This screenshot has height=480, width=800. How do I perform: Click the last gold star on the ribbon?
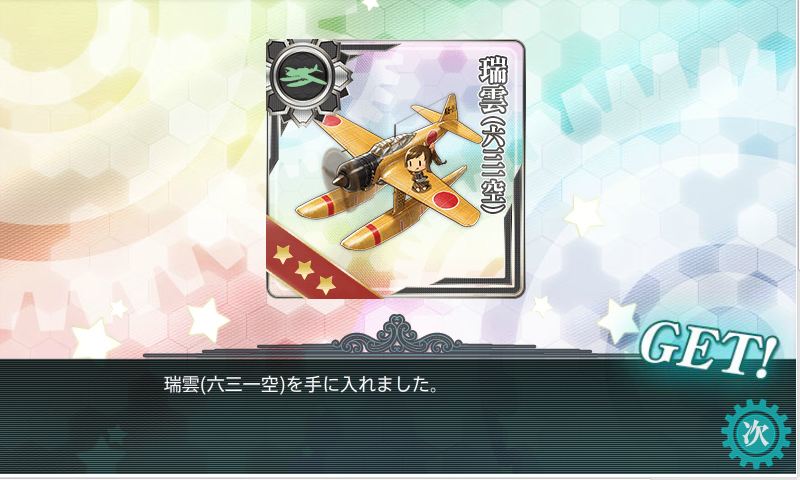pyautogui.click(x=325, y=285)
